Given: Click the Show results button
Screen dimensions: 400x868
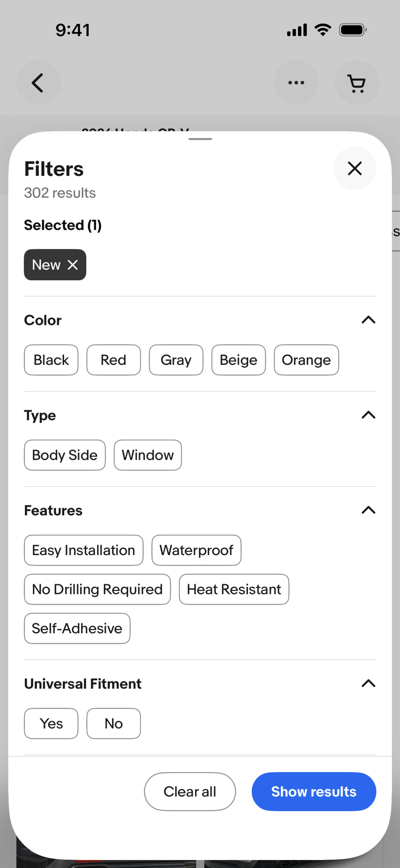Looking at the screenshot, I should point(314,791).
